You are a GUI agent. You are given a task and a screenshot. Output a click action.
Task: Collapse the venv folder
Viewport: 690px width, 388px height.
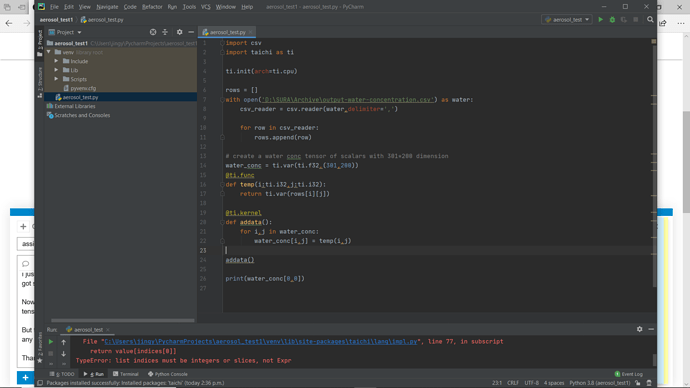(49, 52)
